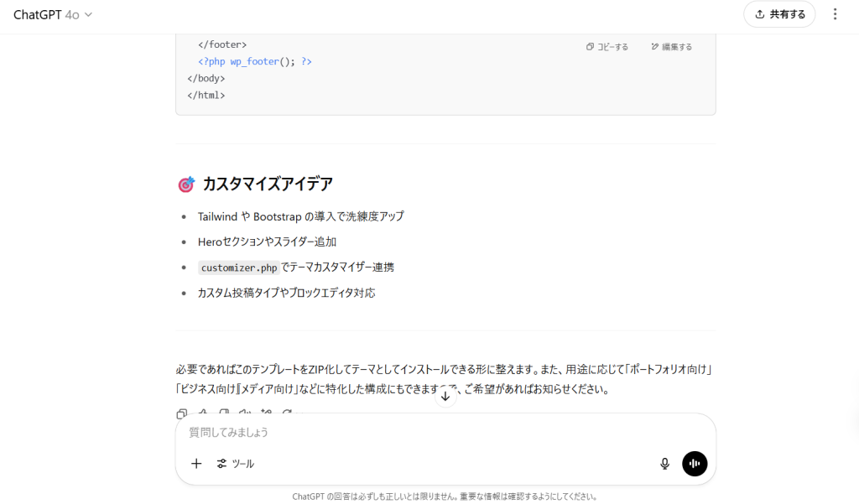The height and width of the screenshot is (504, 859).
Task: Click 編集する on the code block
Action: (672, 47)
